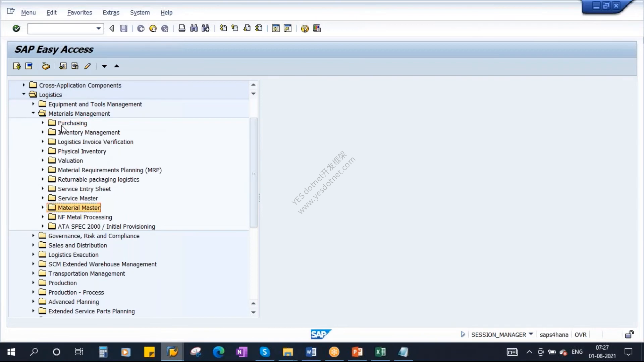Image resolution: width=644 pixels, height=362 pixels.
Task: Expand the Production folder arrow
Action: pos(33,283)
